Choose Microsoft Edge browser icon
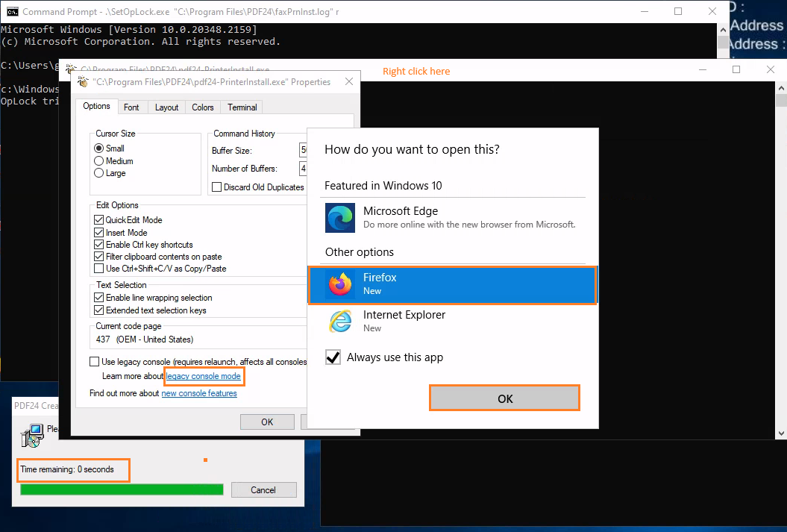 340,218
